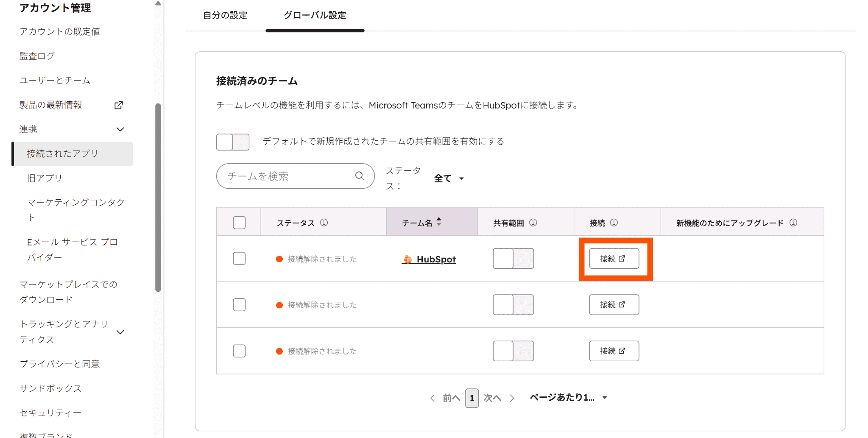Go to next page with right chevron
This screenshot has height=438, width=868.
click(512, 398)
